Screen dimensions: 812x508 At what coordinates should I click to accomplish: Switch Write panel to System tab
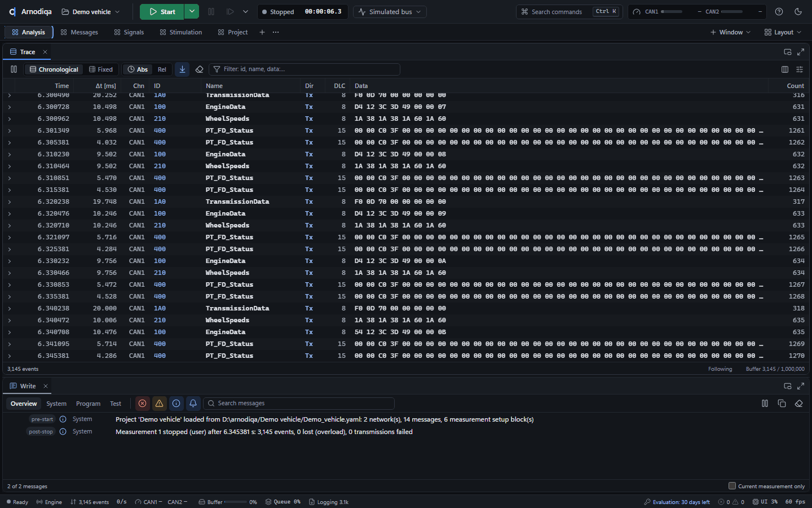(56, 404)
